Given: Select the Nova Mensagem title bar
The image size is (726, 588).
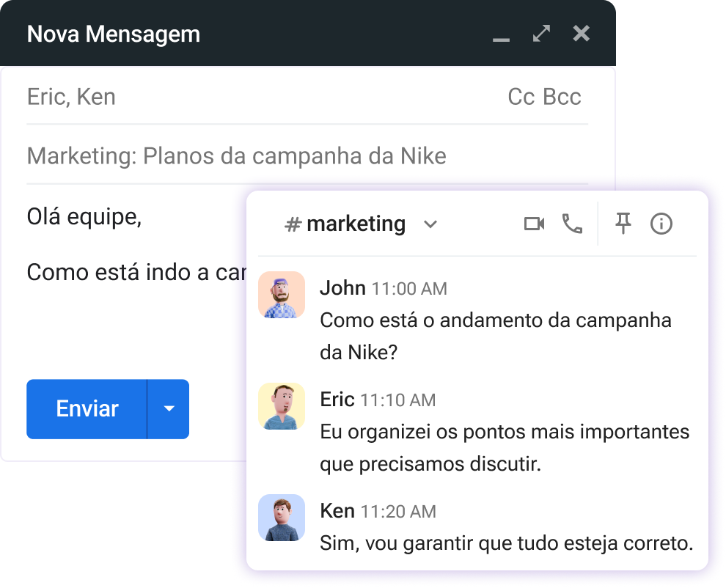Looking at the screenshot, I should pos(113,34).
